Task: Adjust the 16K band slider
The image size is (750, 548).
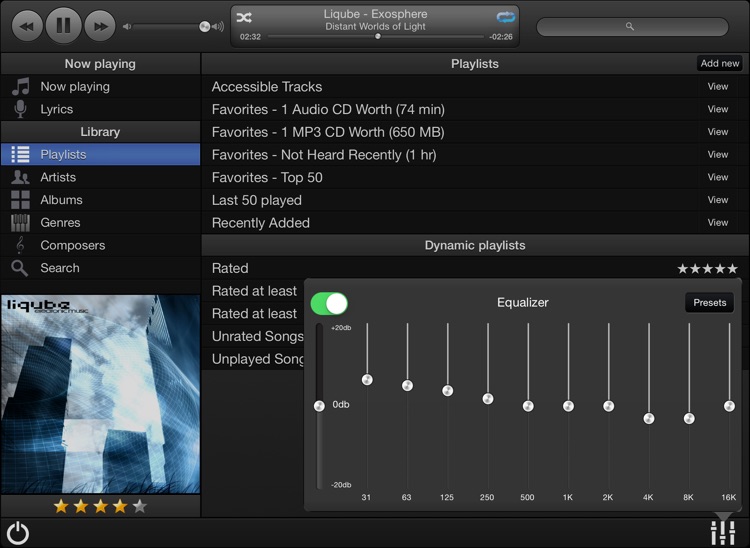Action: click(x=729, y=406)
